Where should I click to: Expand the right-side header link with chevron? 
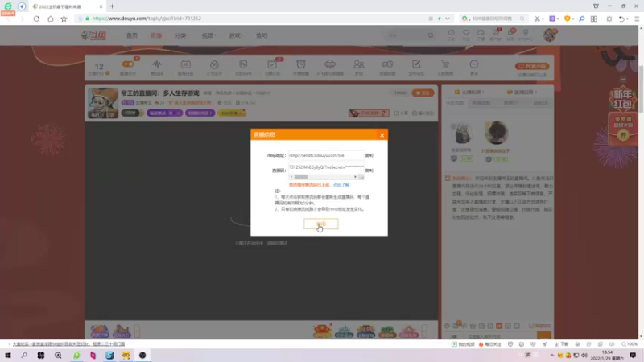522,93
